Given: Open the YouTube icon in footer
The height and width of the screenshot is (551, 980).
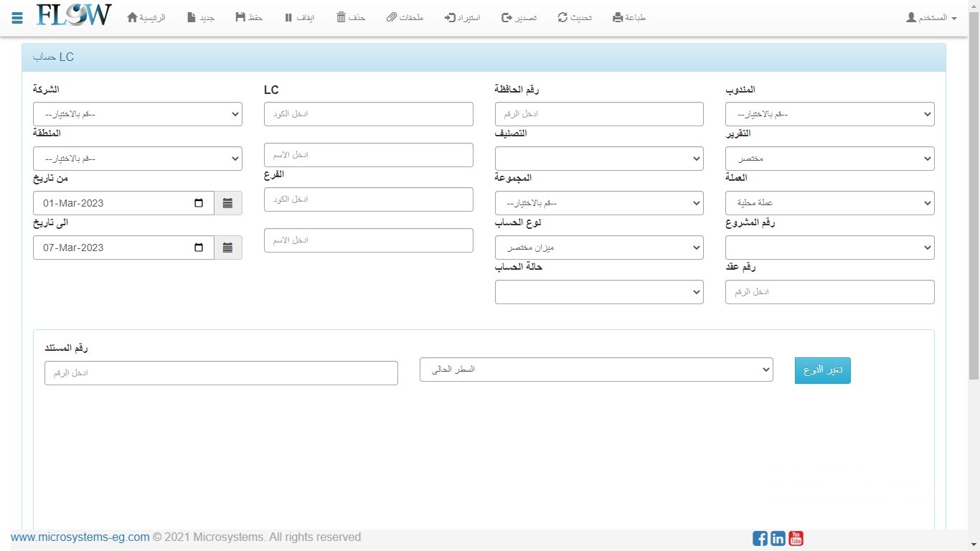Looking at the screenshot, I should tap(796, 538).
